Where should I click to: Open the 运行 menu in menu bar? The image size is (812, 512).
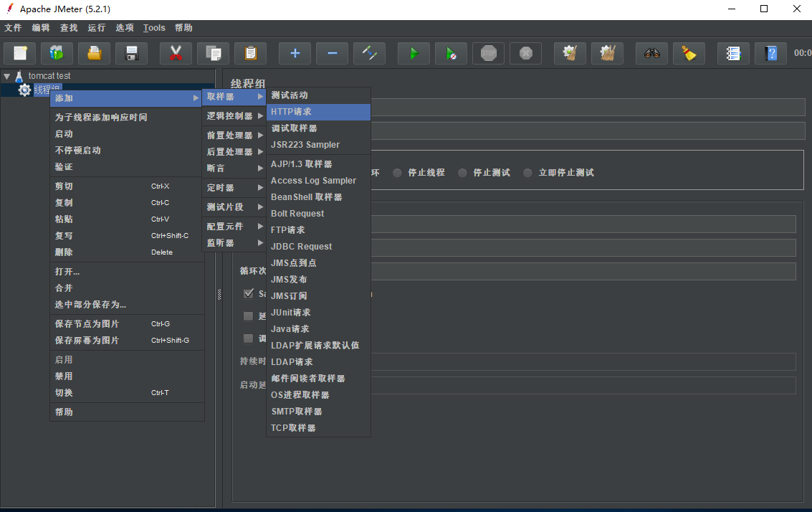[96, 28]
